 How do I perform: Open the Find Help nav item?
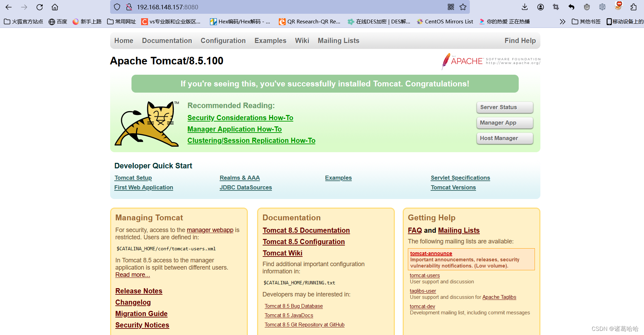pyautogui.click(x=520, y=41)
